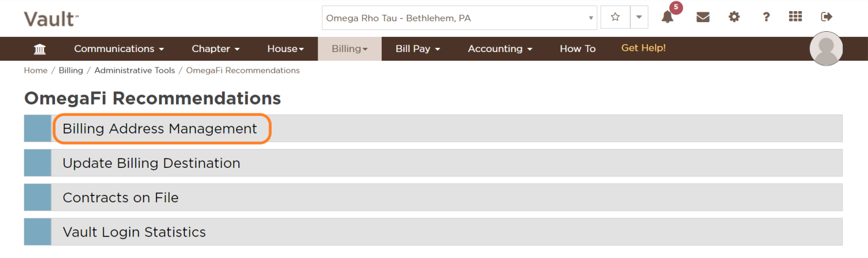Expand the Communications menu
This screenshot has width=868, height=258.
(119, 49)
